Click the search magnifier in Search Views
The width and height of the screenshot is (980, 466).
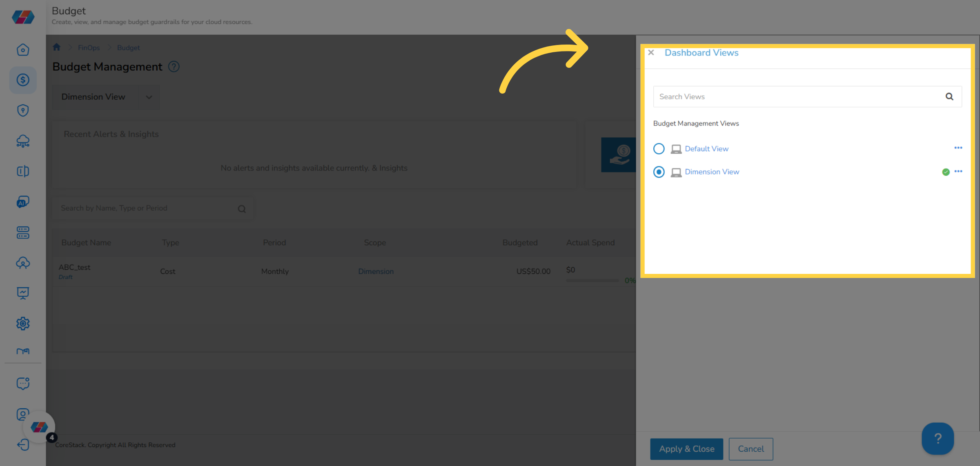pos(949,96)
